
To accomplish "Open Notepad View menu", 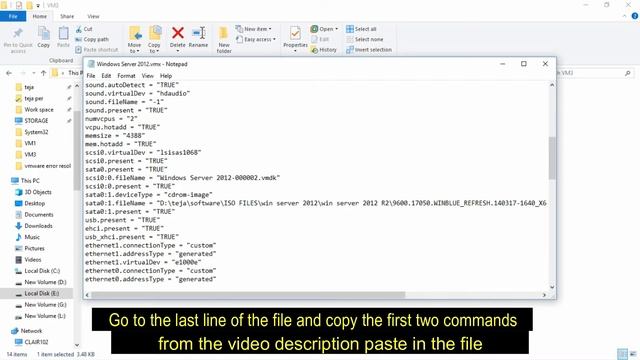I will pos(147,76).
